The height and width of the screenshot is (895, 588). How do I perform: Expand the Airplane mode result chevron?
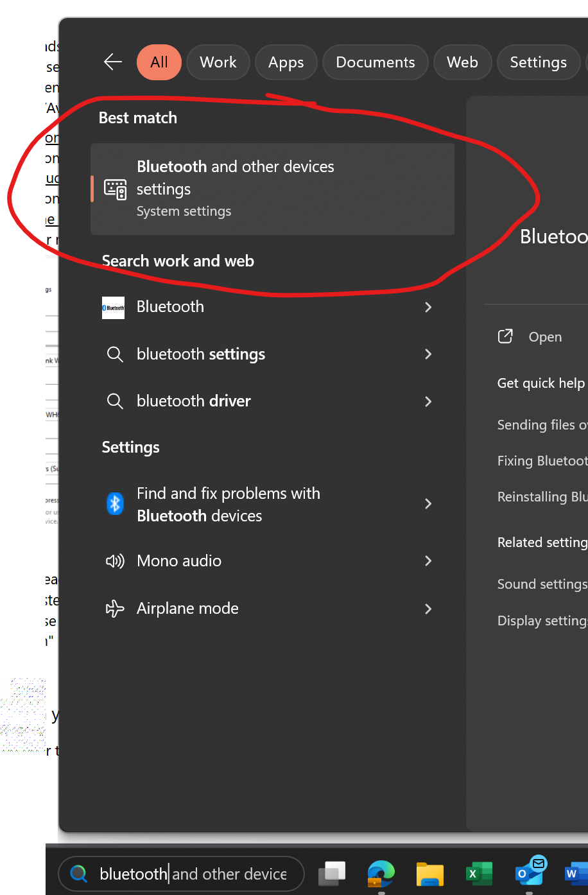pos(428,609)
